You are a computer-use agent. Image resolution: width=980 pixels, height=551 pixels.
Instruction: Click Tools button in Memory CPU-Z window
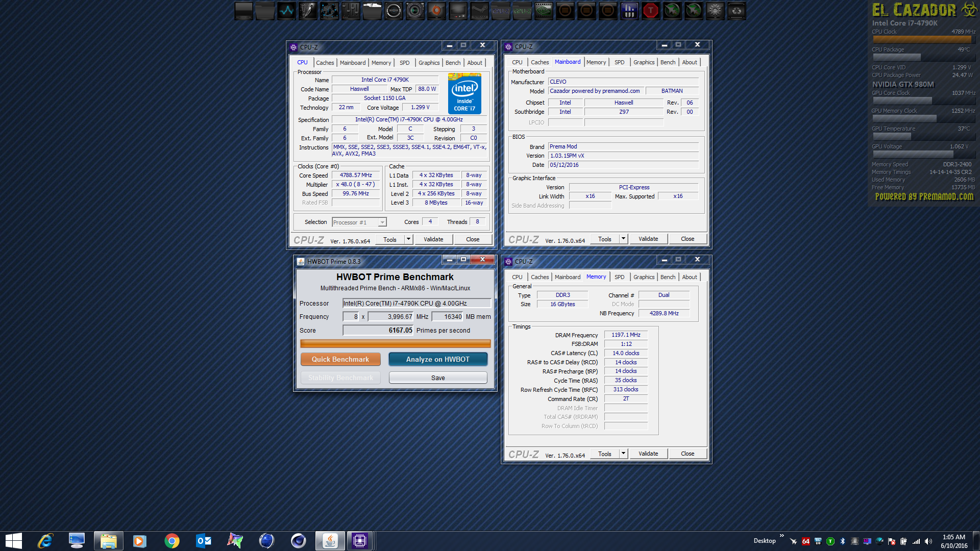(x=605, y=454)
